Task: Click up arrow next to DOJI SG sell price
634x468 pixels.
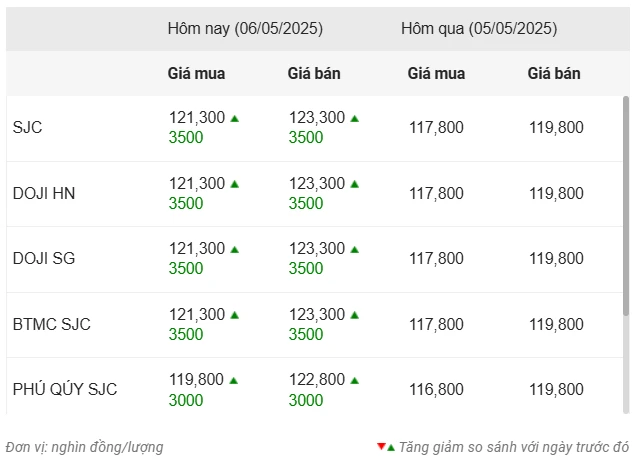Action: click(355, 250)
